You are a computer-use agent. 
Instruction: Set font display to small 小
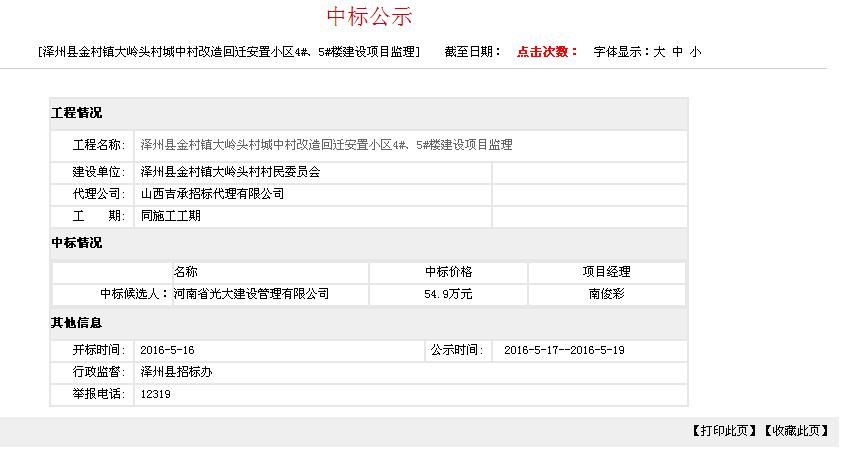695,52
